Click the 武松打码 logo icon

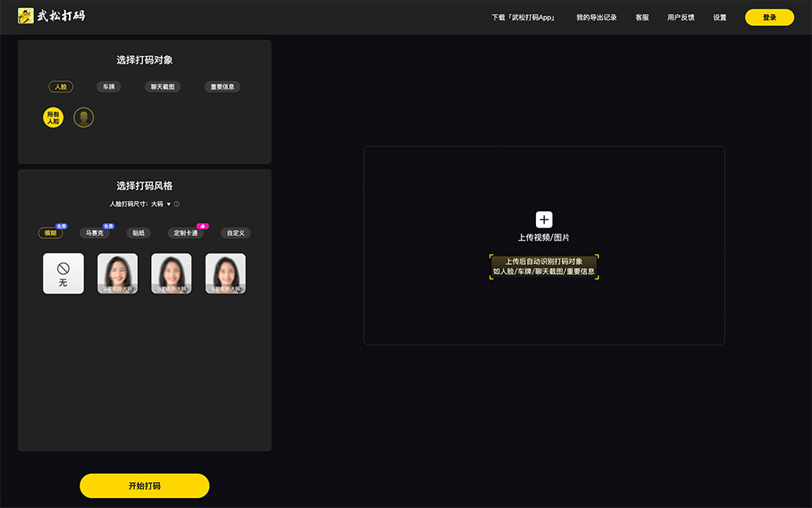coord(26,16)
